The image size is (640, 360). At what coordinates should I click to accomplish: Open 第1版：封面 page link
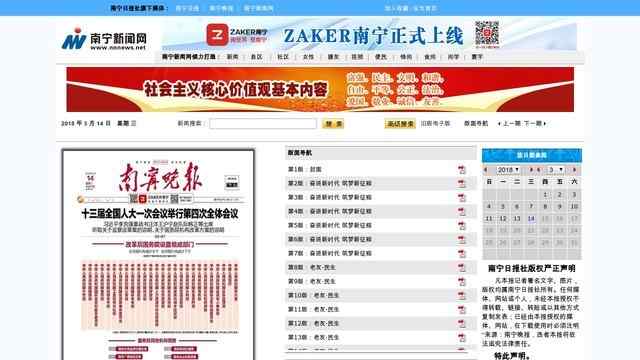(x=305, y=169)
